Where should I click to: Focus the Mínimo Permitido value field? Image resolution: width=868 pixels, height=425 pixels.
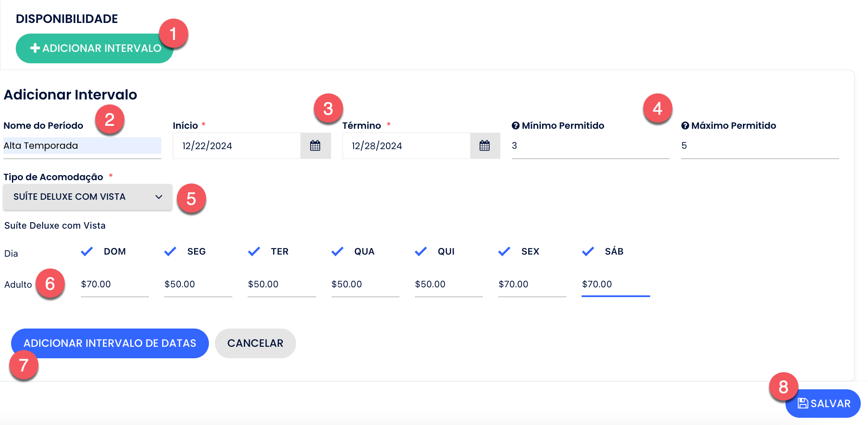(590, 146)
